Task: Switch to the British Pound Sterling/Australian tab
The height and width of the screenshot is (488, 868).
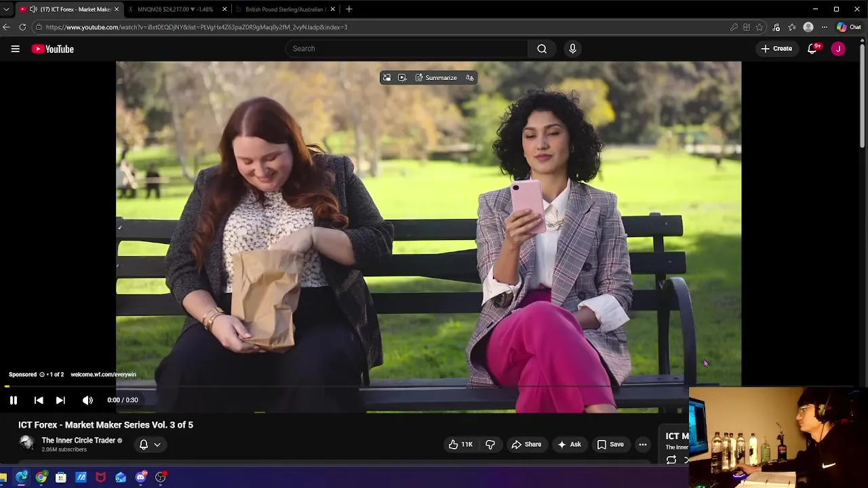Action: (x=285, y=9)
